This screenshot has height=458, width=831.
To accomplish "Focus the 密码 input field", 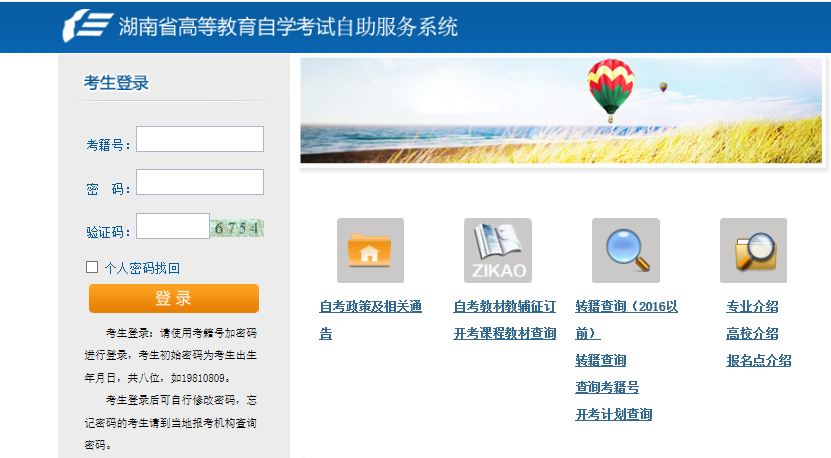I will click(200, 182).
